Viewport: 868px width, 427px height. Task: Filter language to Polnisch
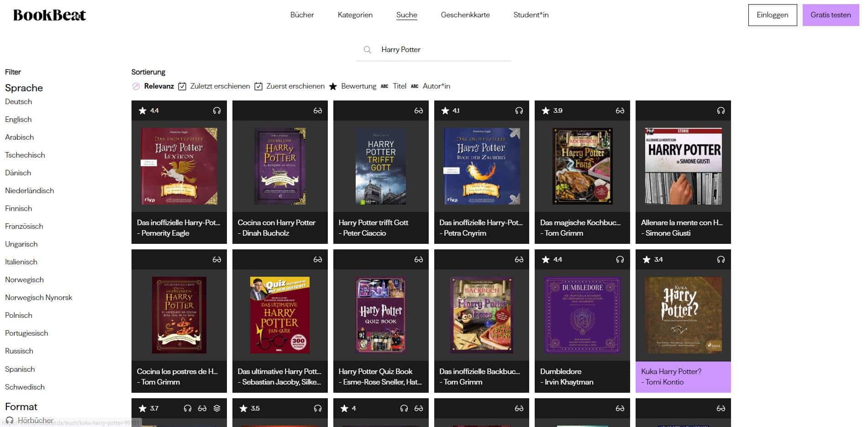pos(18,315)
